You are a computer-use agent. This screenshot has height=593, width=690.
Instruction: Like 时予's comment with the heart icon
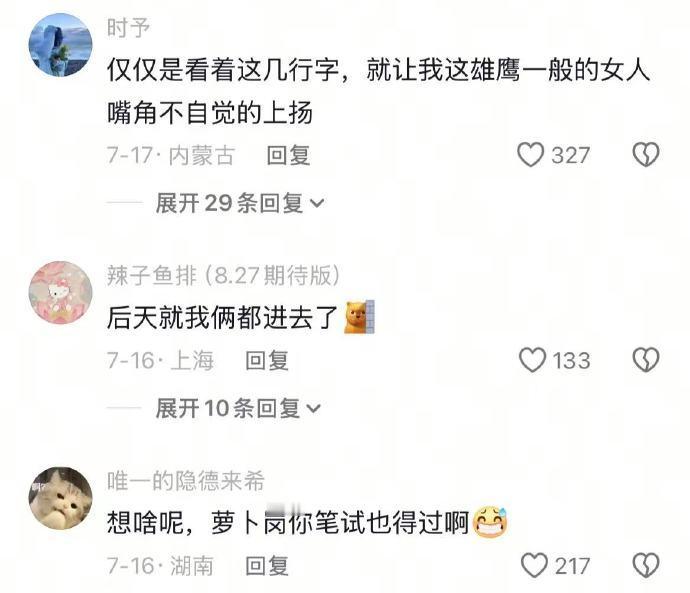click(530, 155)
